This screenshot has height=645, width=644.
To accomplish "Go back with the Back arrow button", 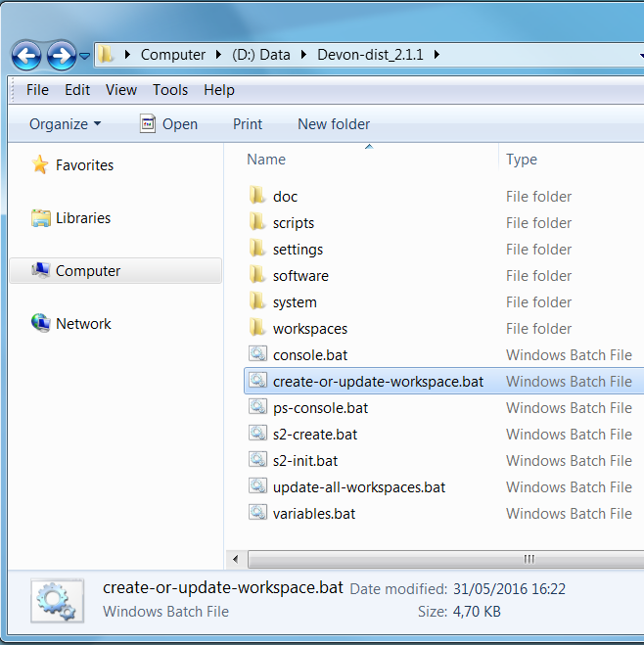I will pos(26,55).
